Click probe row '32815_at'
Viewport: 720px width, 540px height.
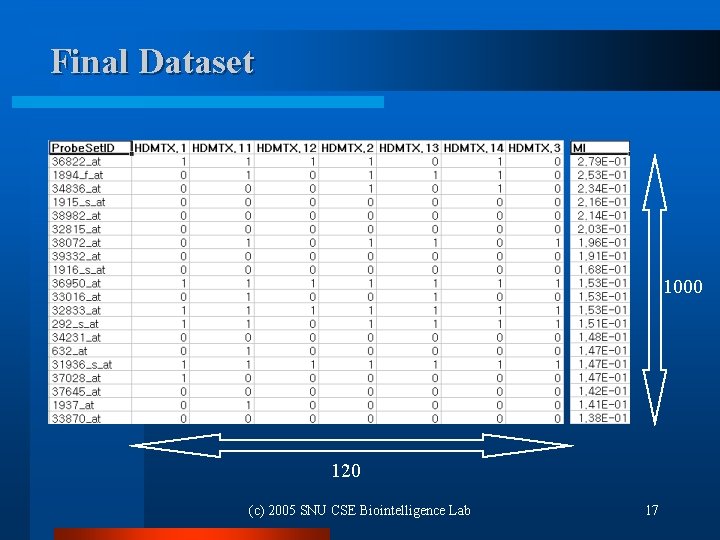pos(306,229)
